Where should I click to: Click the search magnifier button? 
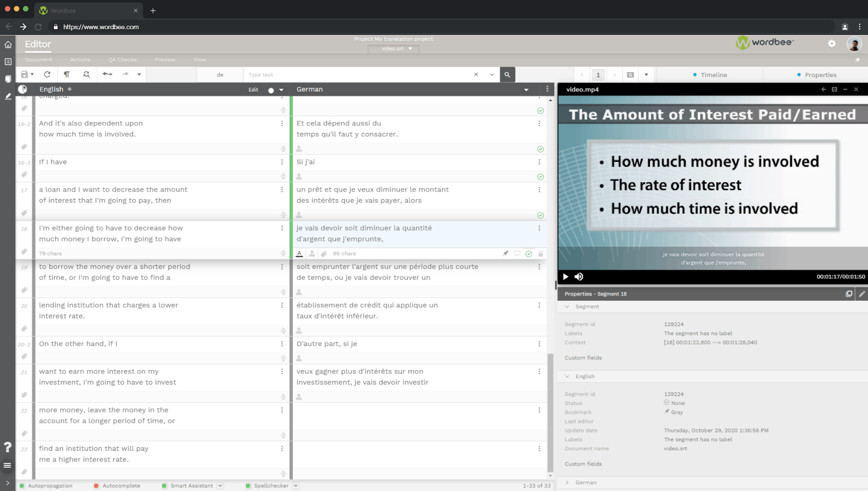point(507,75)
